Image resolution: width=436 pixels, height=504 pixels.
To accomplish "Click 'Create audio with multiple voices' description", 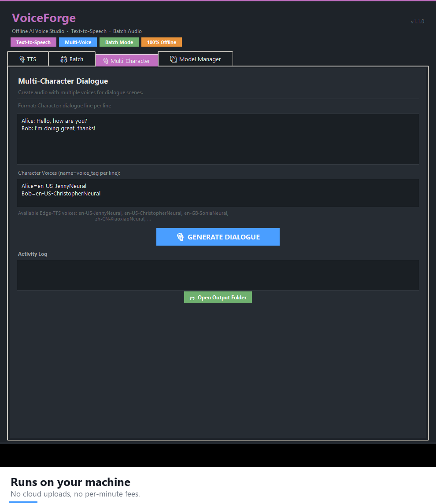I will tap(81, 92).
